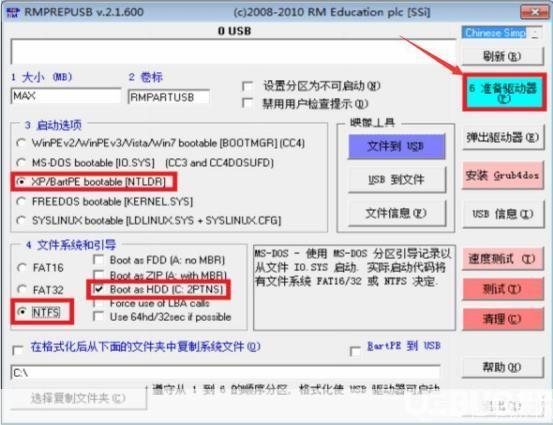Screen dimensions: 553x425
Task: Click the 清理 (C) clean button
Action: coord(503,319)
